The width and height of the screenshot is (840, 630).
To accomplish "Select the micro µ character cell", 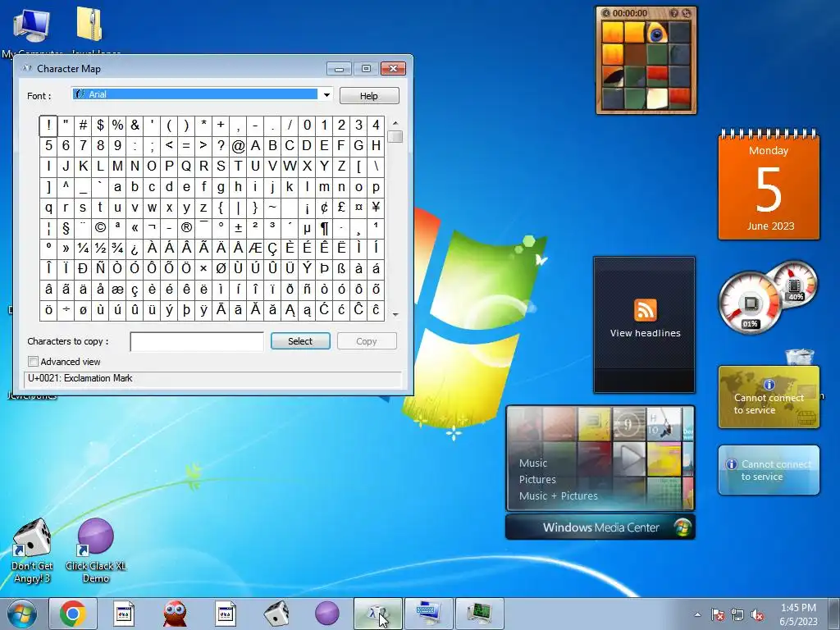I will pyautogui.click(x=307, y=228).
